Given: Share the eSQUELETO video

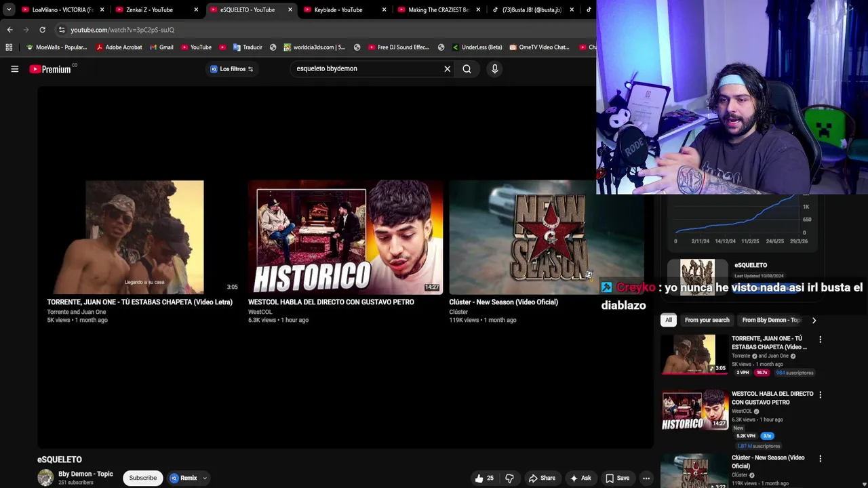Looking at the screenshot, I should tap(542, 478).
